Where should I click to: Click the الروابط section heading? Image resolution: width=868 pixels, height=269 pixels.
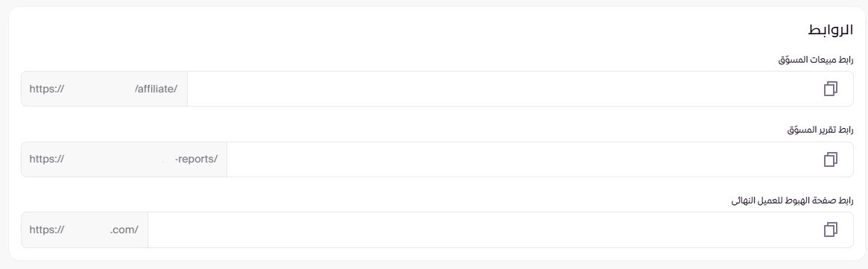click(x=830, y=31)
